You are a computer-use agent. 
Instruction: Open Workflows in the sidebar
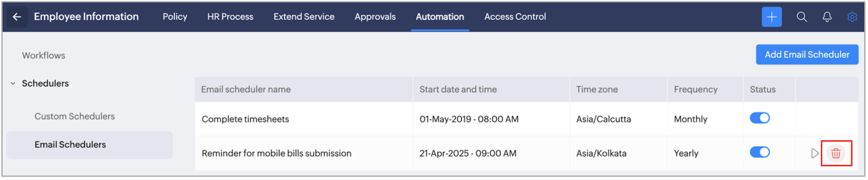tap(44, 55)
